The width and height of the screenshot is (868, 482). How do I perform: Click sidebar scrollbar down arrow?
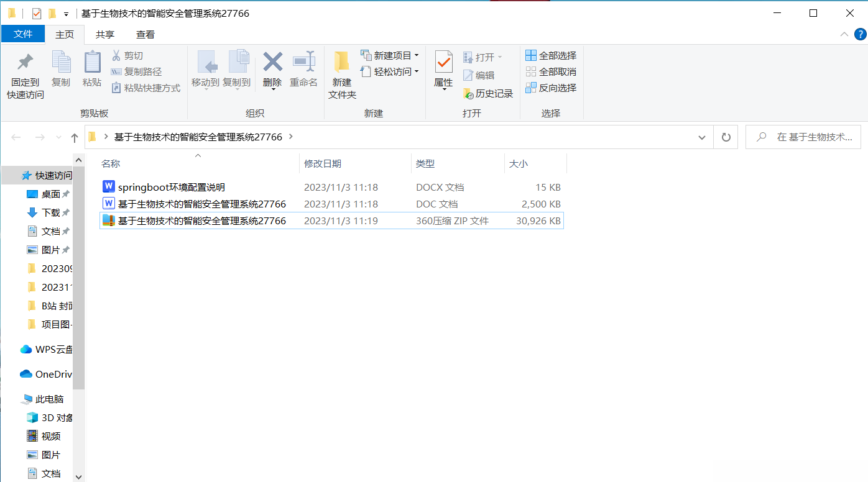(x=78, y=476)
